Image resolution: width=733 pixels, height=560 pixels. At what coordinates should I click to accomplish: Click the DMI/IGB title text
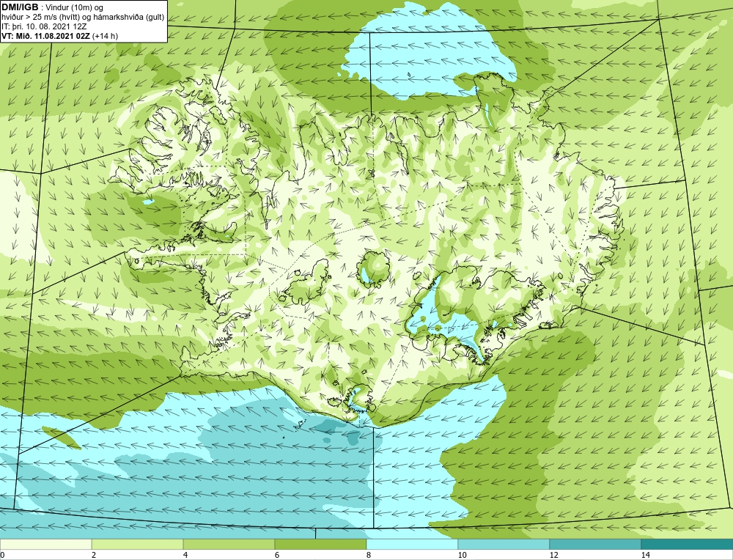[x=20, y=7]
